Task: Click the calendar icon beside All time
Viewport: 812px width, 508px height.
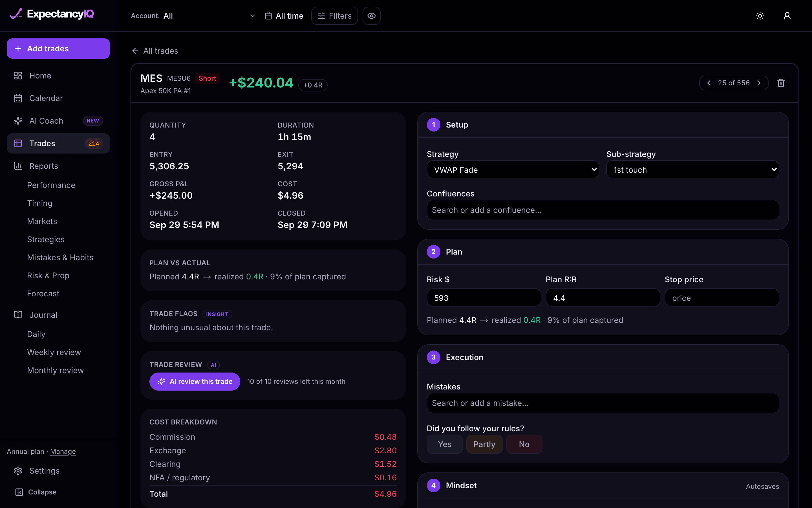Action: (268, 16)
